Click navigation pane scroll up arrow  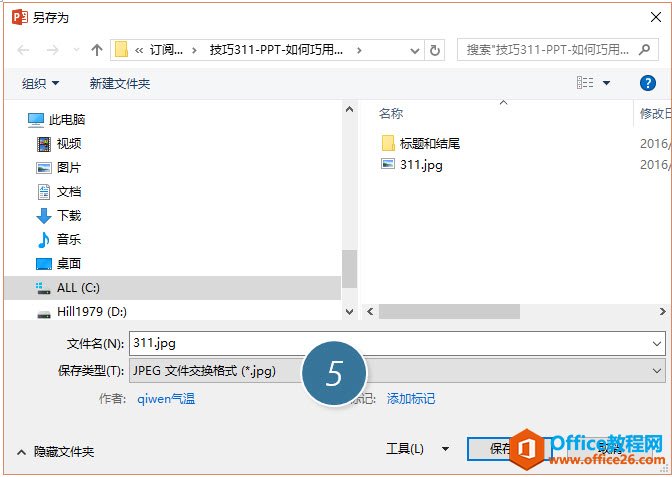pyautogui.click(x=349, y=109)
